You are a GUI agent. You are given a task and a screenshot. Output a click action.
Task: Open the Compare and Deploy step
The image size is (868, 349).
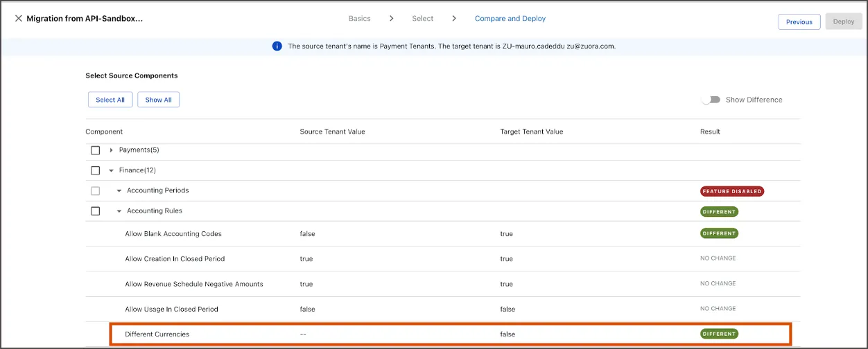510,19
